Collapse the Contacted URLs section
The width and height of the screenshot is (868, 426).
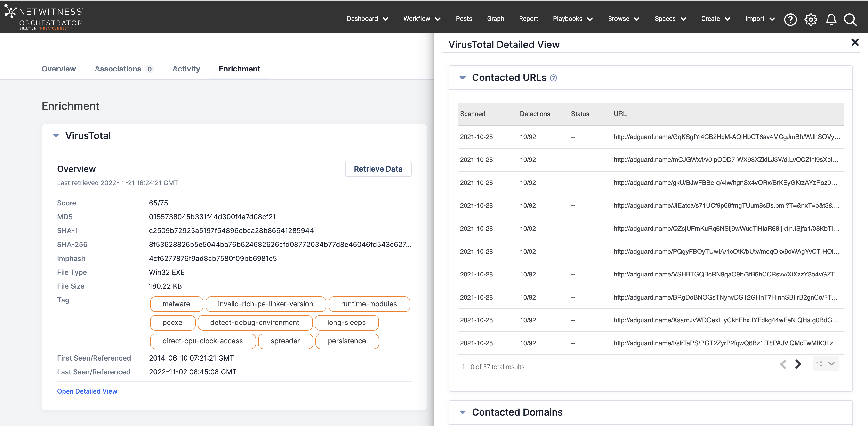[463, 78]
